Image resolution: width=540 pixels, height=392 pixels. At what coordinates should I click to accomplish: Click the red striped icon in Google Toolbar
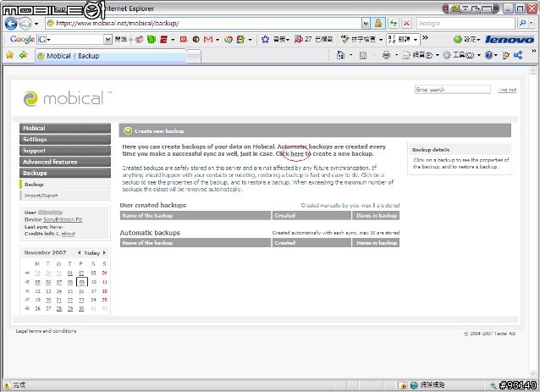coord(163,39)
